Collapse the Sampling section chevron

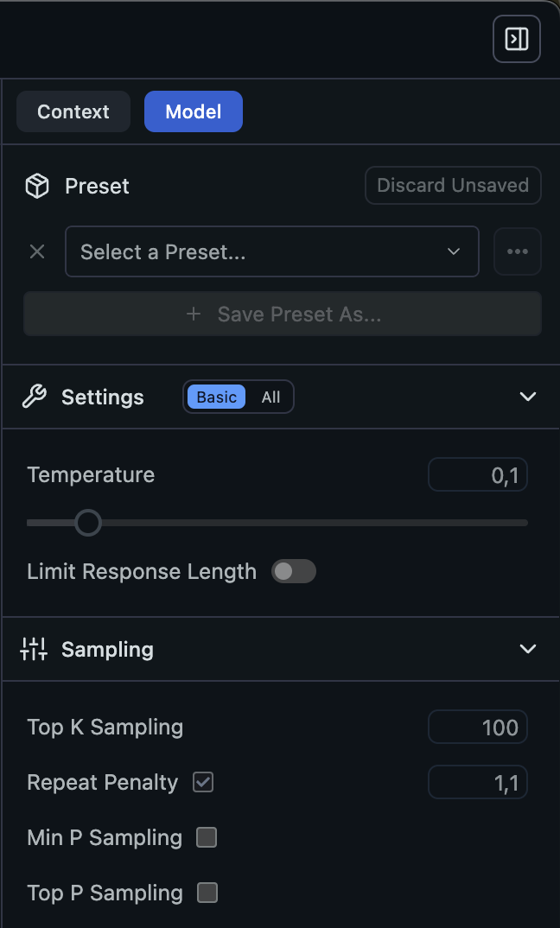pos(528,649)
